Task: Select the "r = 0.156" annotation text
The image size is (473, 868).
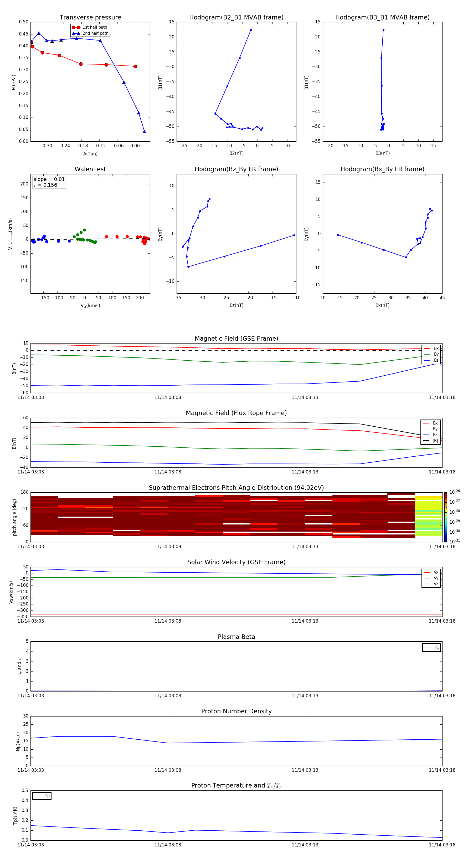Action: tap(45, 185)
